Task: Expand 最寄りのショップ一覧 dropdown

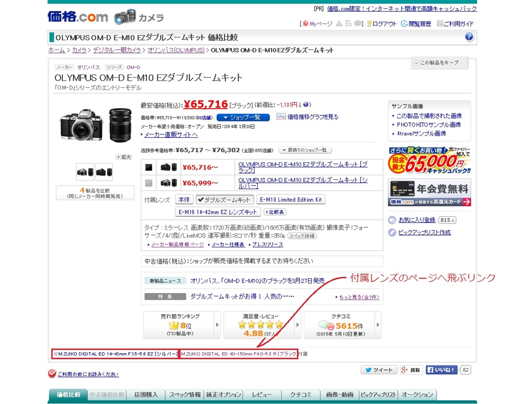Action: click(x=305, y=150)
